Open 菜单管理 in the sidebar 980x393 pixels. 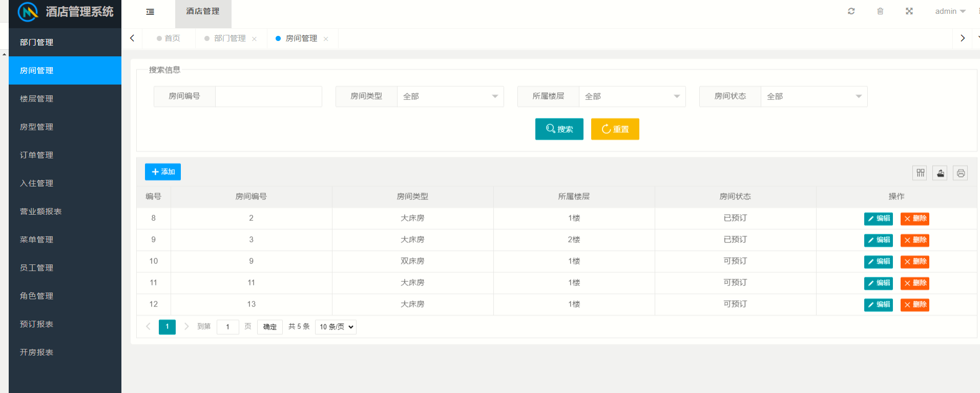click(x=65, y=240)
